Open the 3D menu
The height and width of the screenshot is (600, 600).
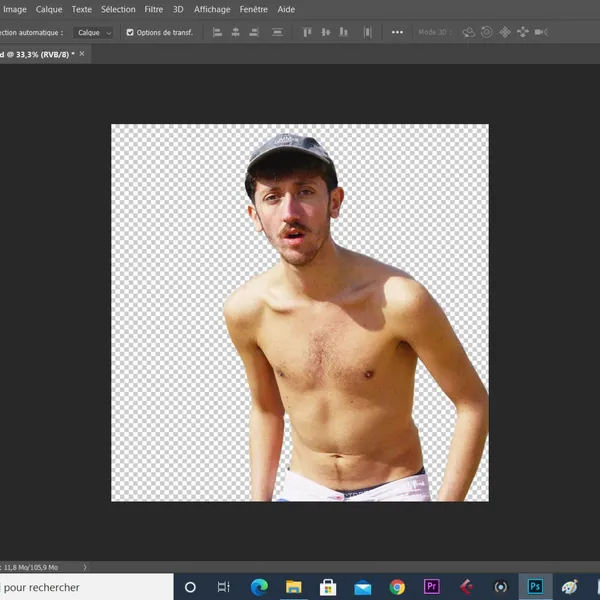coord(178,9)
